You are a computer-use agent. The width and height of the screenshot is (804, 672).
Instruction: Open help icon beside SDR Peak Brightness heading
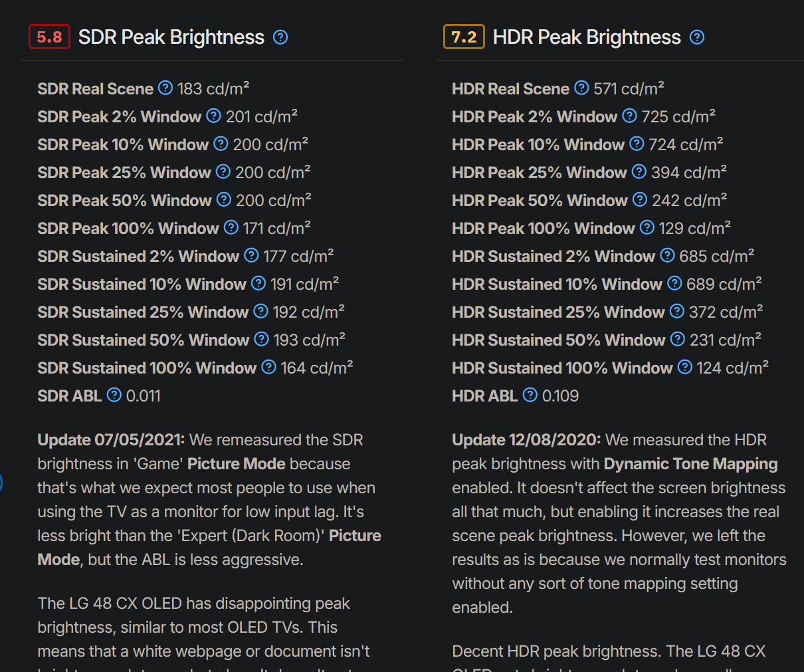point(280,37)
